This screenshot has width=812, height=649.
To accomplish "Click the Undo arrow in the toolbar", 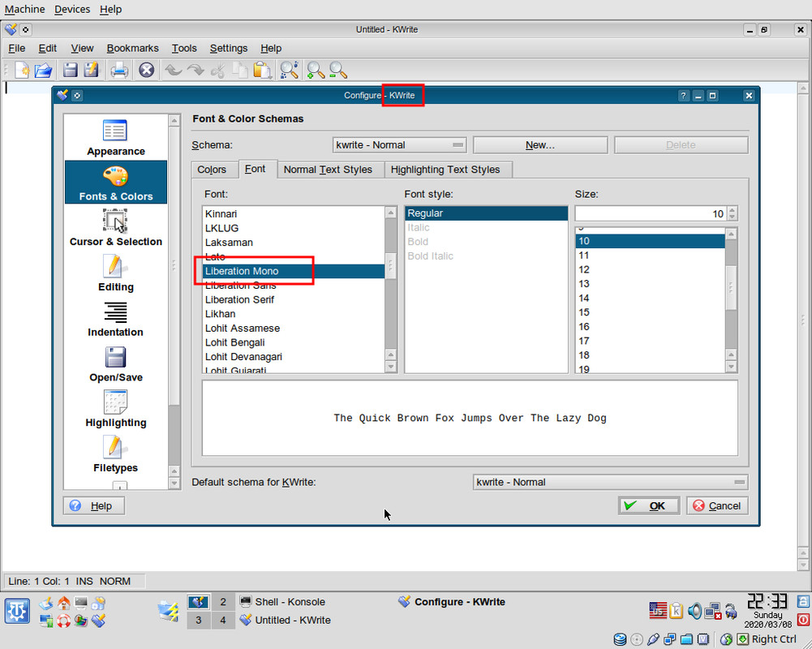I will click(x=174, y=70).
